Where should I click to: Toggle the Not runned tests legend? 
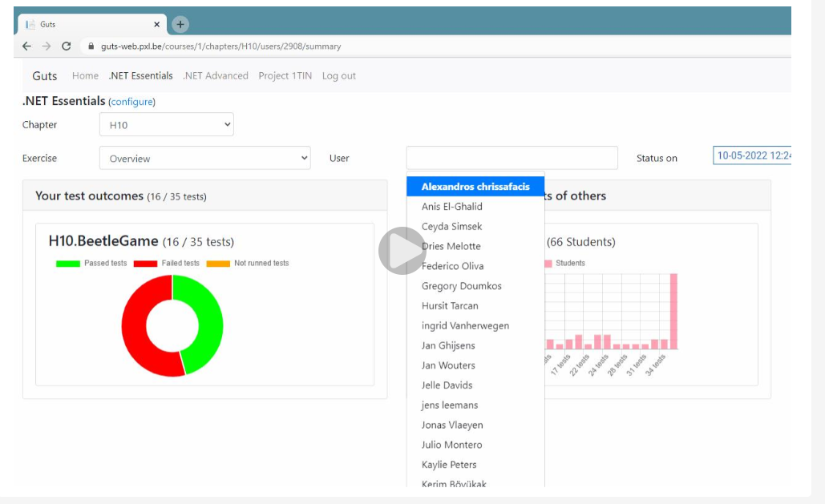pos(247,263)
